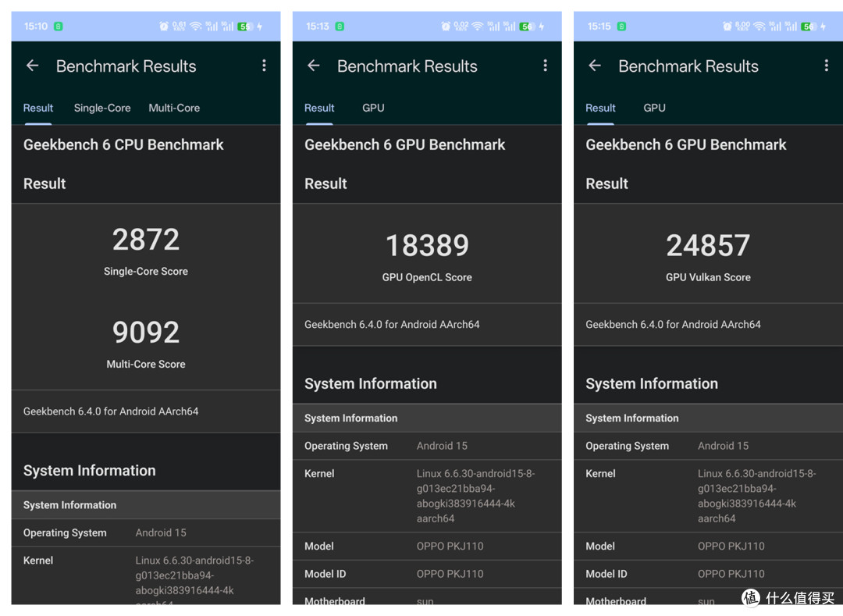Tap back arrow on Vulkan results screen
The width and height of the screenshot is (843, 616).
coord(595,66)
